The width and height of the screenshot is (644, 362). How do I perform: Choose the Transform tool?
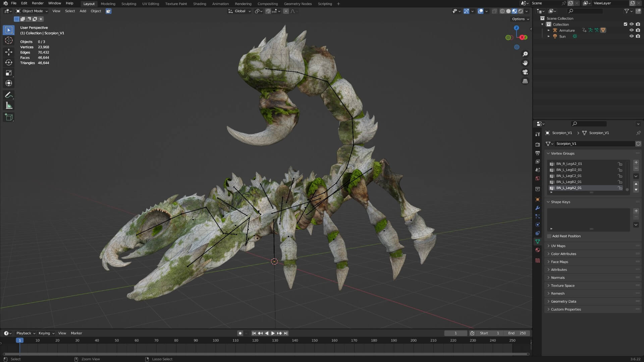[x=9, y=83]
